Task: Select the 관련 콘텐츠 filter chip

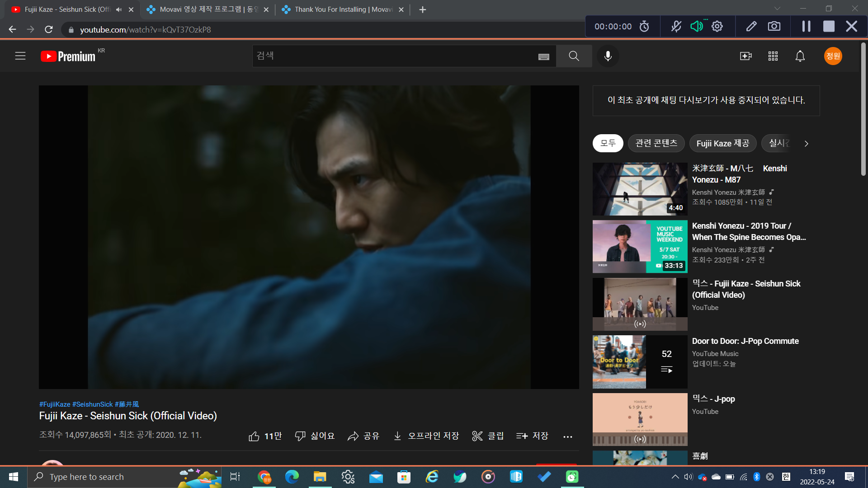Action: pos(656,143)
